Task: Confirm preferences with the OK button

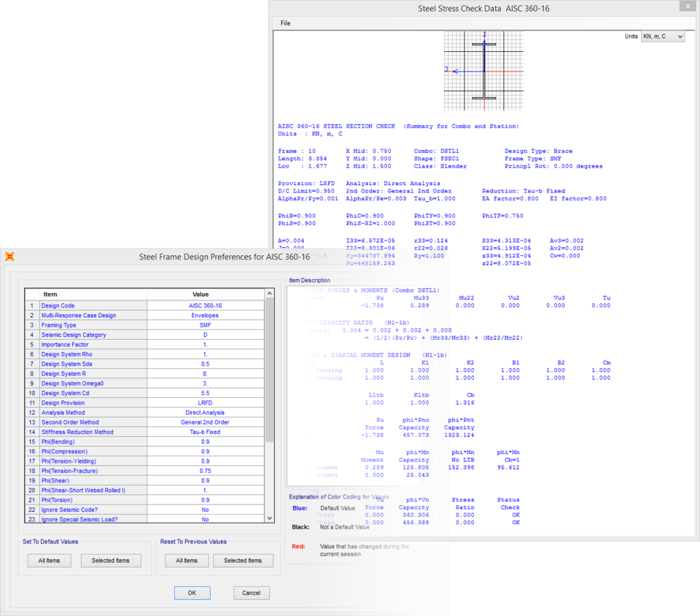Action: (192, 593)
